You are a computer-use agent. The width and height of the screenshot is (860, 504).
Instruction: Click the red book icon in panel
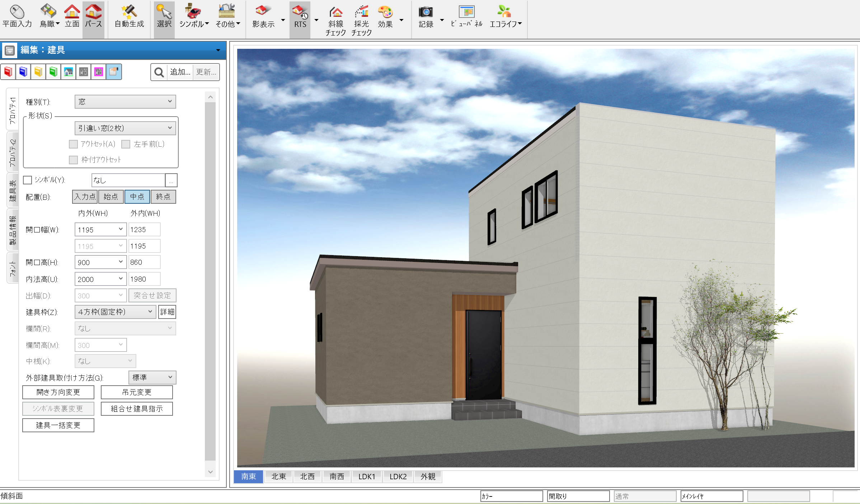pos(8,72)
